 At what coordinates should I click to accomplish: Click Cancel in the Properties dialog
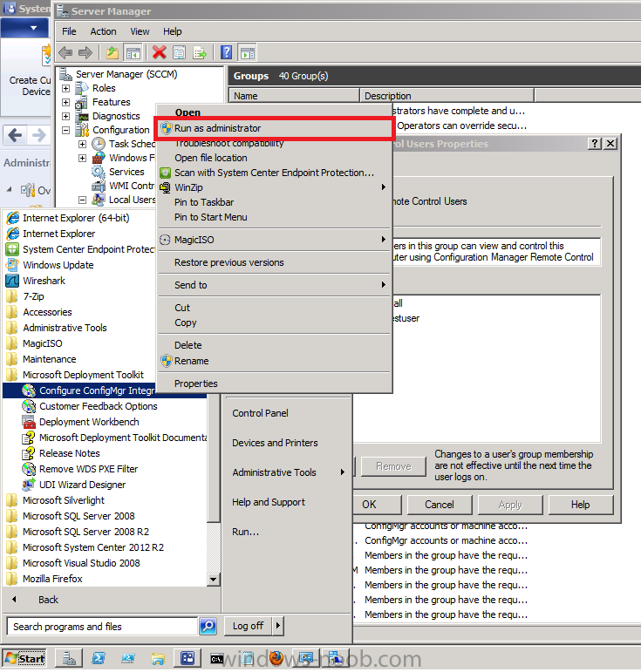click(440, 505)
